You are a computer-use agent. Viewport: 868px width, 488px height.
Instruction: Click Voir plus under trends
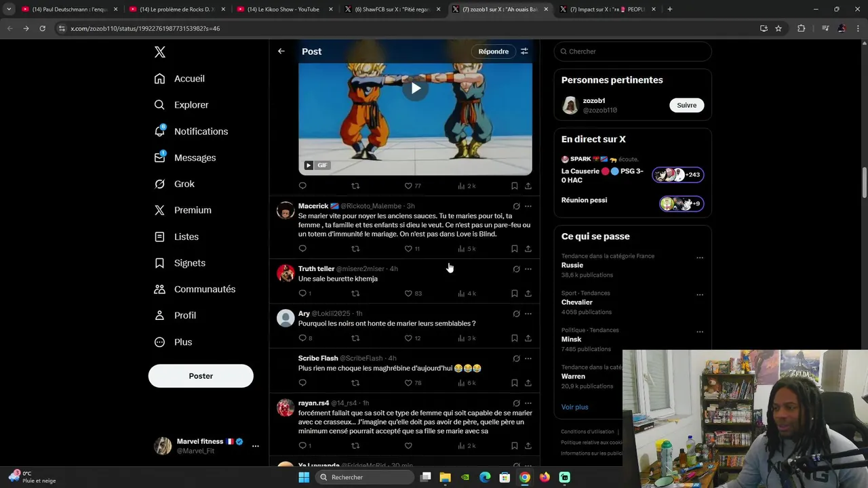[574, 407]
